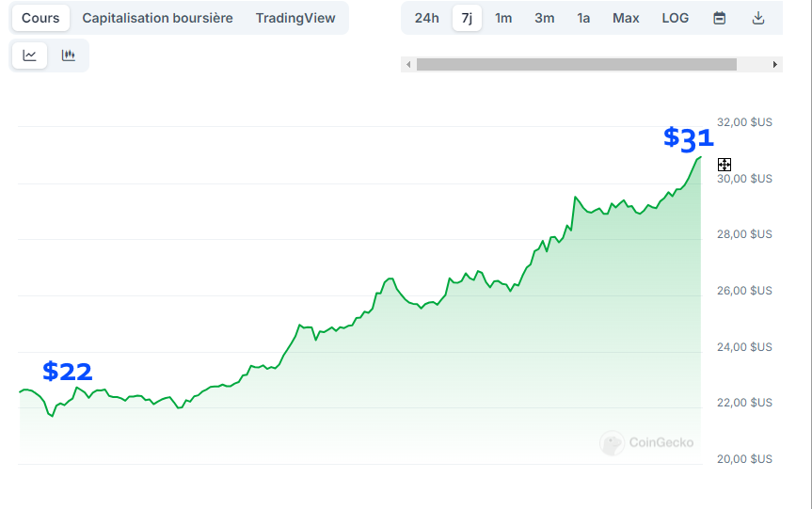Open the Capitalisation boursière tab

coord(157,18)
